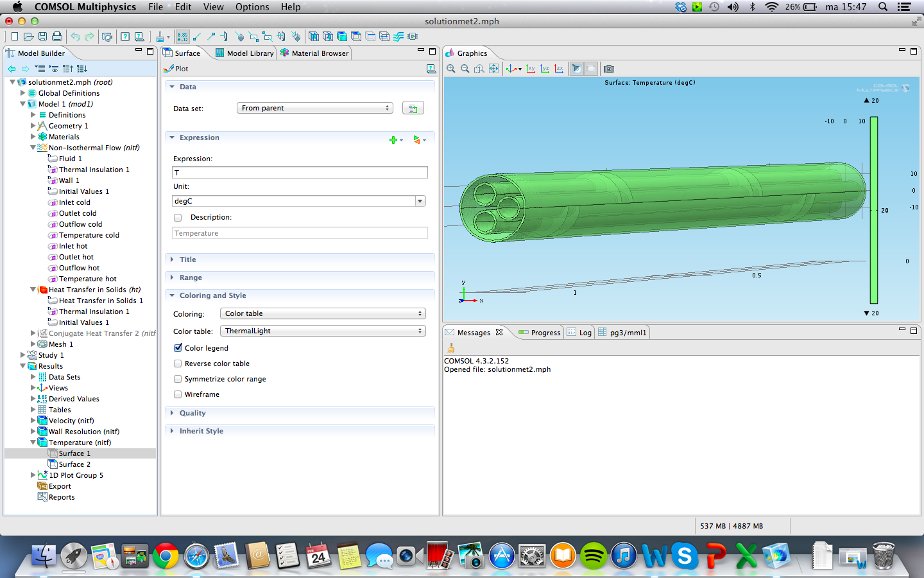
Task: Click the Print icon in main toolbar
Action: [57, 37]
